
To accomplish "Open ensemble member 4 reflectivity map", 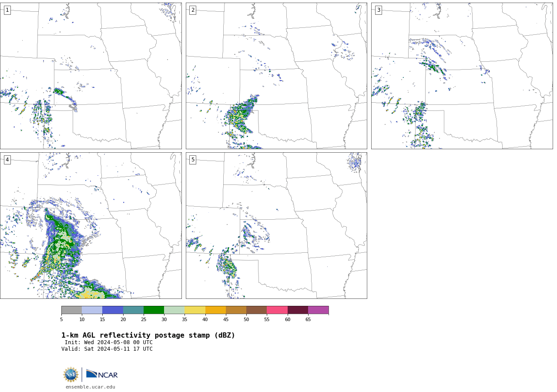I will click(91, 225).
